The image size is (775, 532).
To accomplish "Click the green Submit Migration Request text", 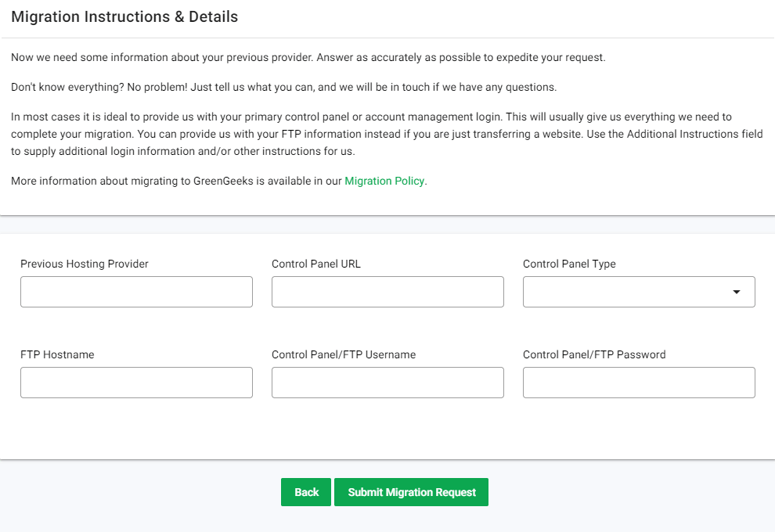I will pyautogui.click(x=411, y=491).
